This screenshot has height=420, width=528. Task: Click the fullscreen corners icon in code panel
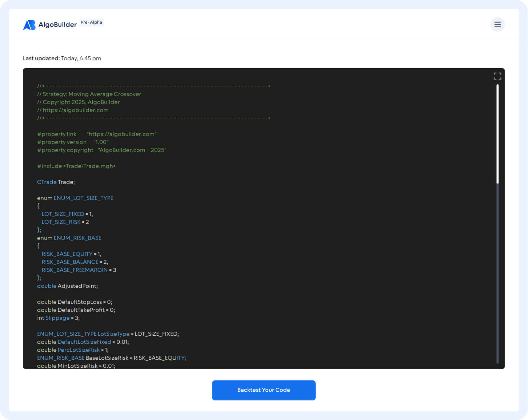click(497, 76)
